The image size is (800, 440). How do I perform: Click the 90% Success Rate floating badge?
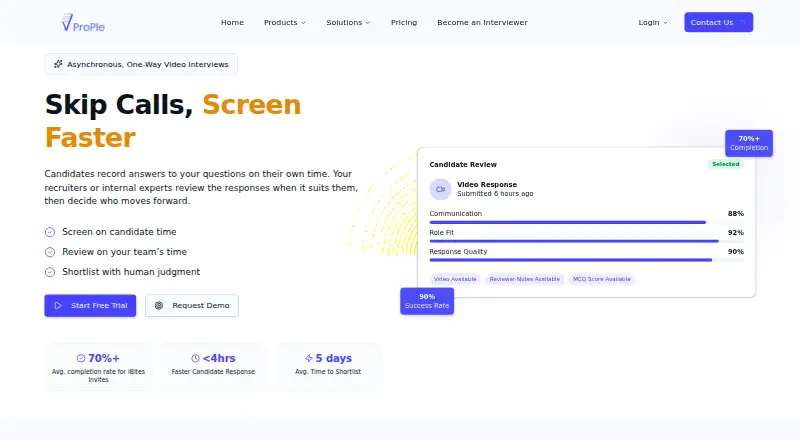tap(427, 301)
